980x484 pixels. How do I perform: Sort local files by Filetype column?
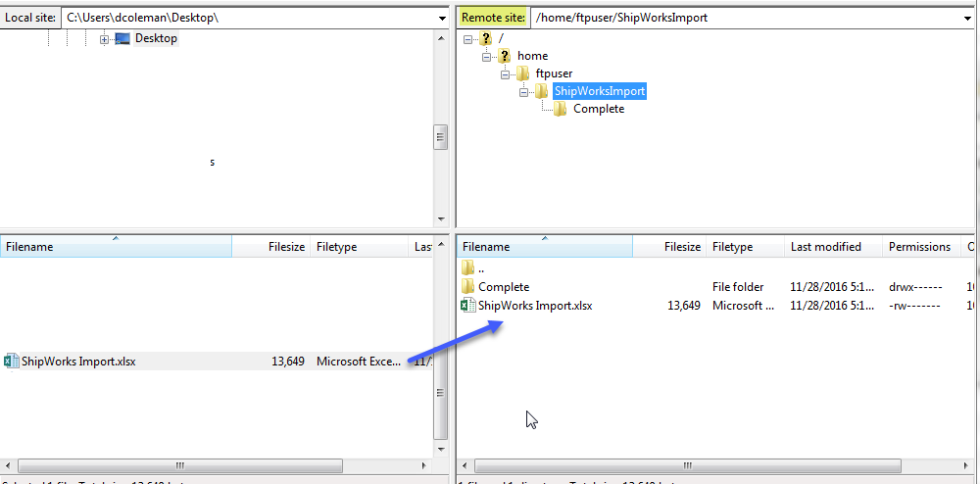[359, 247]
